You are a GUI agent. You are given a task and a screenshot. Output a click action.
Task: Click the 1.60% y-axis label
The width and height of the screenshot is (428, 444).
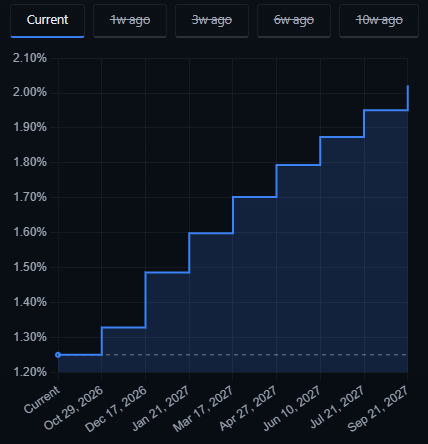(x=30, y=232)
